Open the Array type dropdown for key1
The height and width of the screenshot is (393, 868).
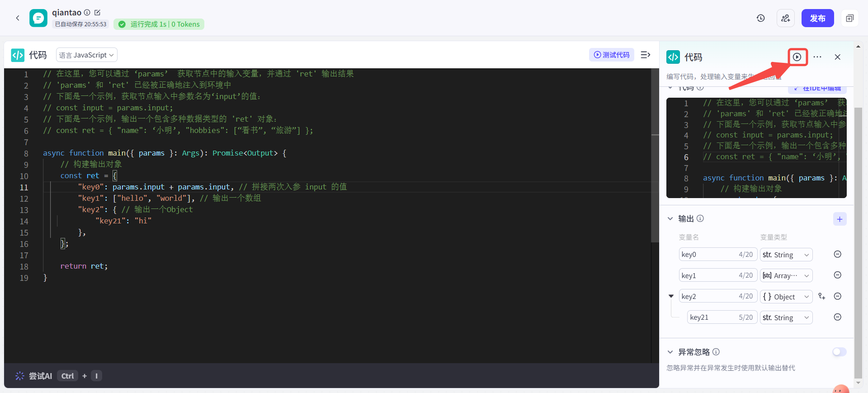point(786,275)
